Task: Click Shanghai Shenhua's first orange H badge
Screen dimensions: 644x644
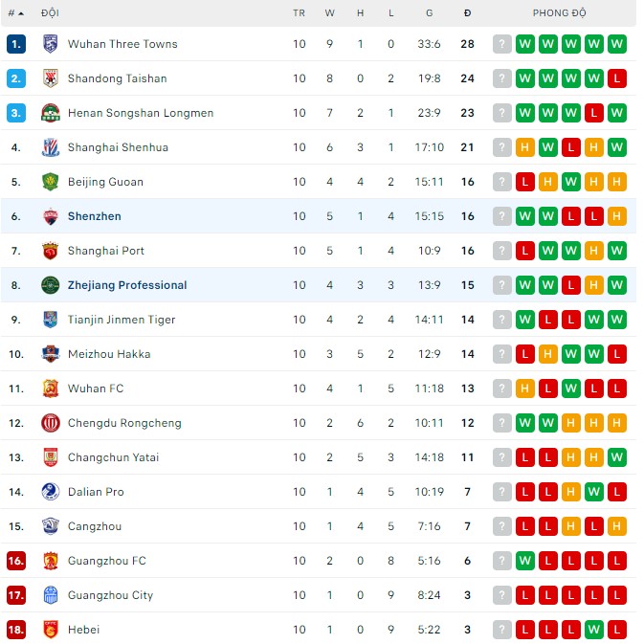Action: click(525, 147)
